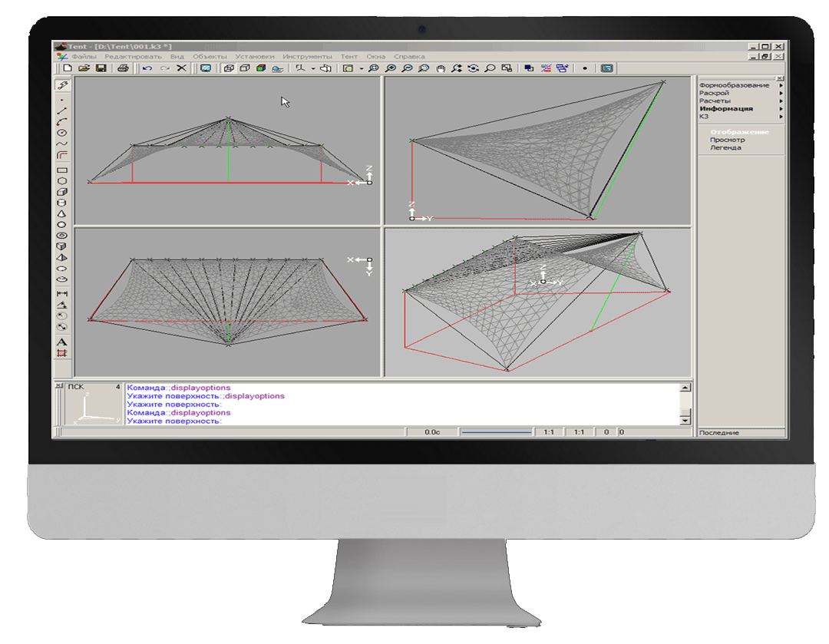829x644 pixels.
Task: Select the polygon hexagon tool
Action: [62, 181]
